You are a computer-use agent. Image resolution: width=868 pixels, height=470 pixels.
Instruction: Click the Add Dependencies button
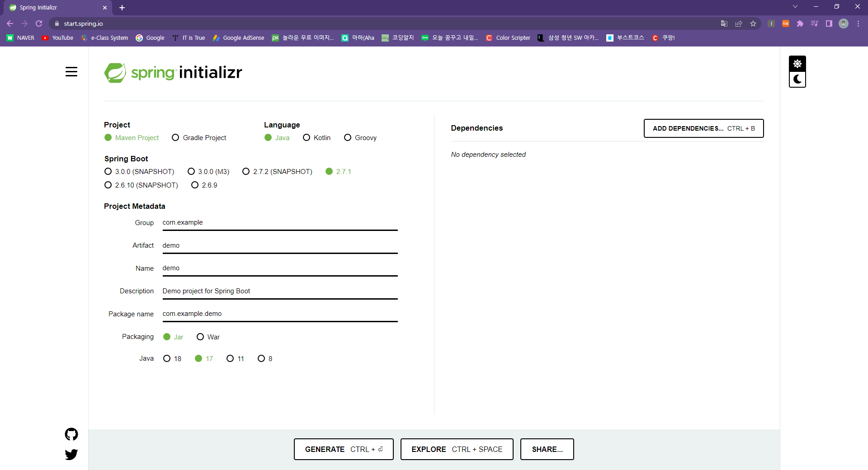[703, 128]
